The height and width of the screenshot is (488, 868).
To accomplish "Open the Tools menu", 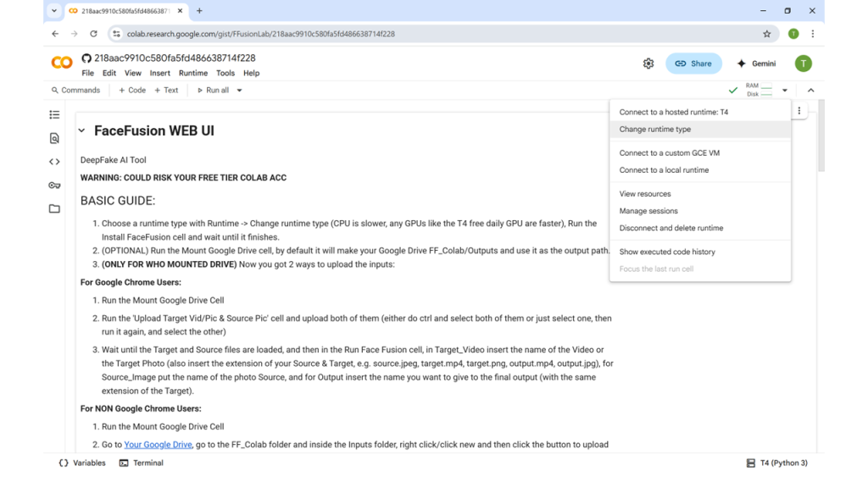I will [x=225, y=73].
